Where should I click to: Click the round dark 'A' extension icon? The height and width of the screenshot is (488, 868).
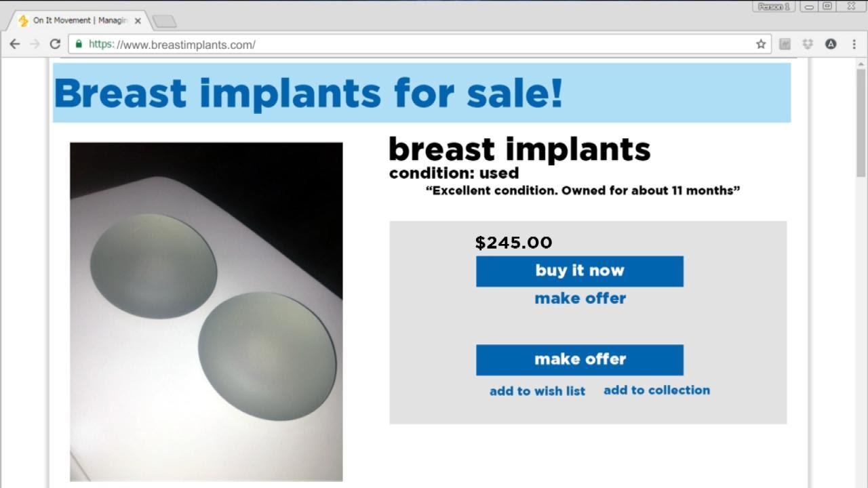point(831,44)
